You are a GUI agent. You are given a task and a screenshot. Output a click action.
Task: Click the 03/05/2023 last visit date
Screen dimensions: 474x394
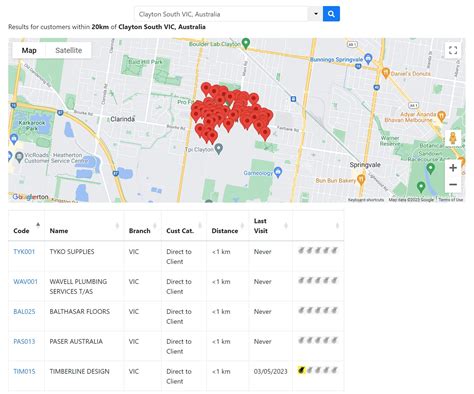point(270,372)
